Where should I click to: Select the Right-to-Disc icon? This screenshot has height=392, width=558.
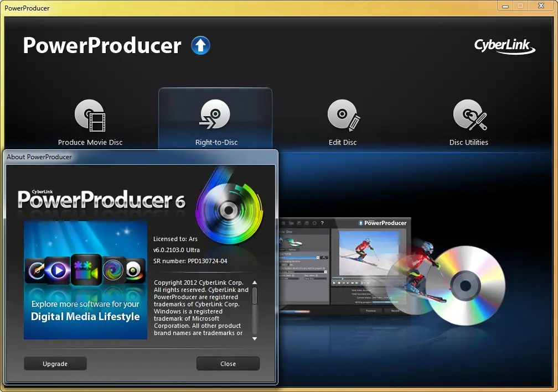(215, 114)
